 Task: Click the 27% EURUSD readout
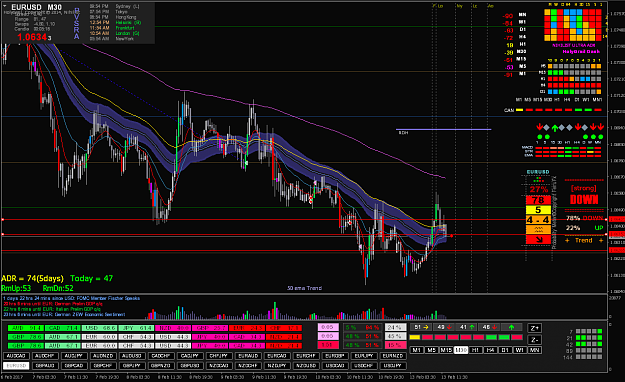[538, 190]
